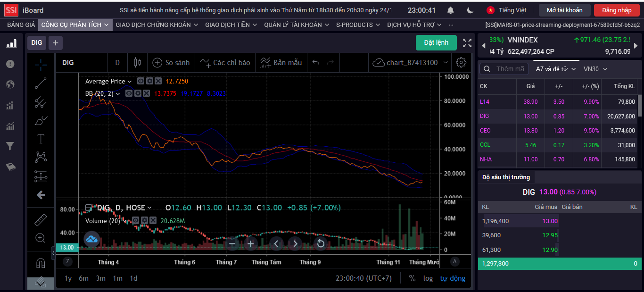Open Các chỉ báo indicators list
This screenshot has width=644, height=292.
(225, 62)
